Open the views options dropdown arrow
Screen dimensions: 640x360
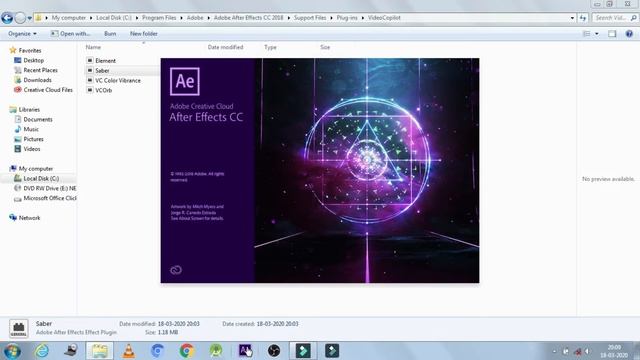[x=597, y=34]
